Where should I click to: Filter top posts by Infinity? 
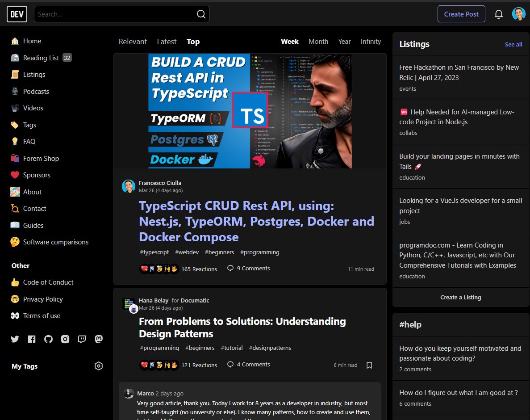click(x=371, y=41)
